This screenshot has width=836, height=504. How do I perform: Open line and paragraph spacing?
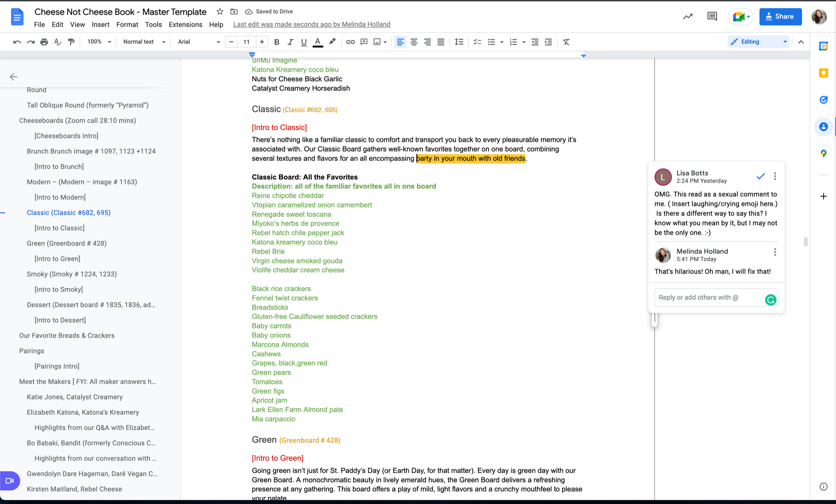point(459,42)
